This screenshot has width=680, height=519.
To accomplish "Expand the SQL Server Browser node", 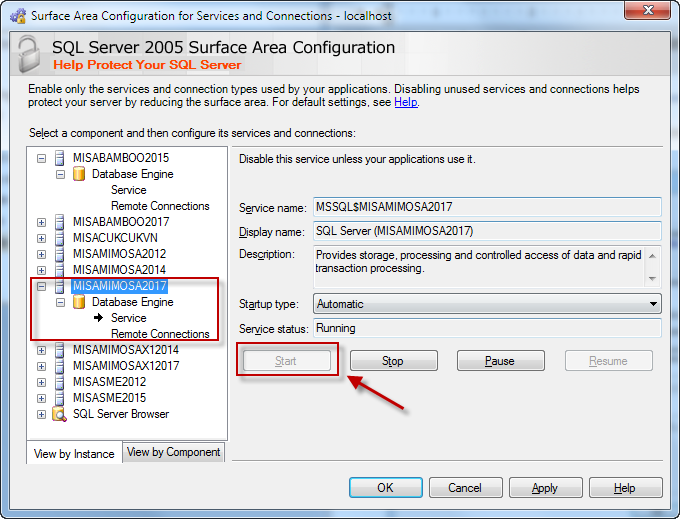I will (x=41, y=415).
